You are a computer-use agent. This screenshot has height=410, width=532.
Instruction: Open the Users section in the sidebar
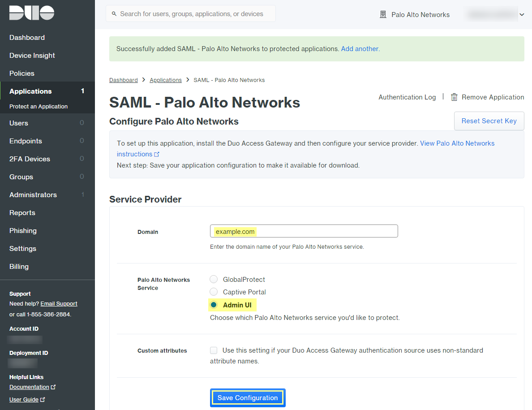(19, 123)
